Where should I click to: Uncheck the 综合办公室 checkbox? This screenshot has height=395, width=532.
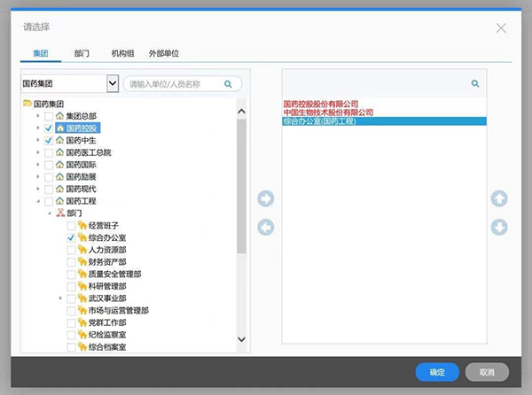(71, 238)
